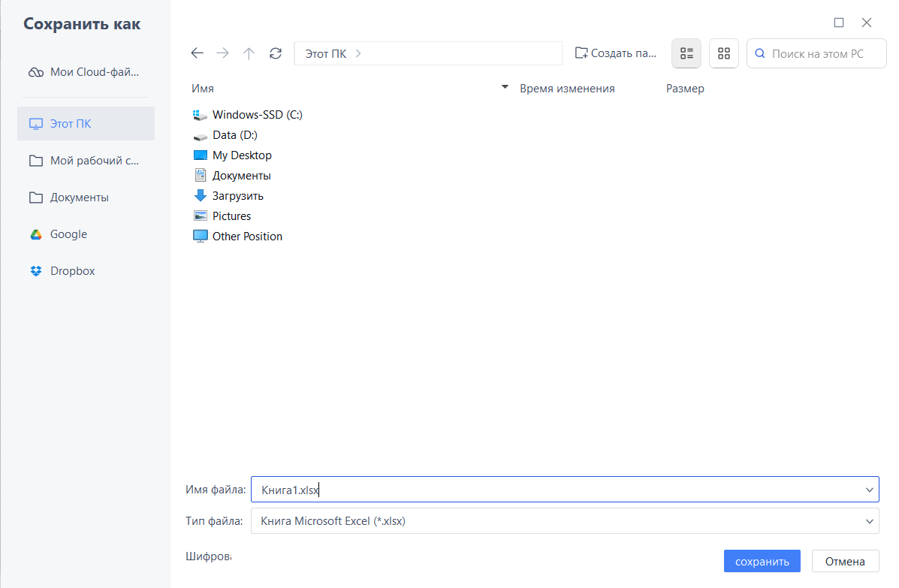Screen dimensions: 899x588
Task: Open Dropbox location in the sidebar
Action: [x=72, y=271]
